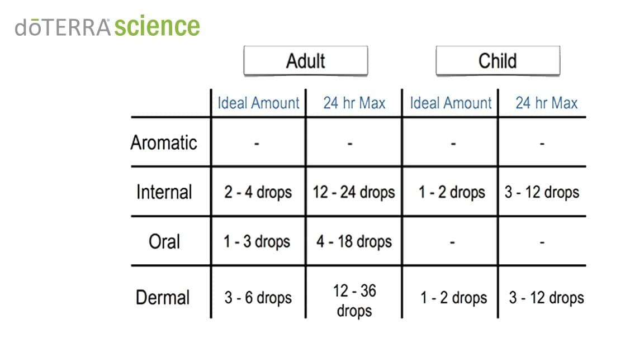644x362 pixels.
Task: Pick the "1 - 3 drops" Oral cell
Action: pos(257,242)
